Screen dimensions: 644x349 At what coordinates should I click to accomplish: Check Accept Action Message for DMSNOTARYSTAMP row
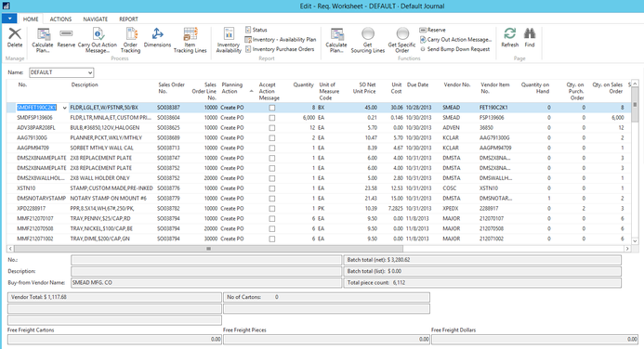pyautogui.click(x=272, y=199)
